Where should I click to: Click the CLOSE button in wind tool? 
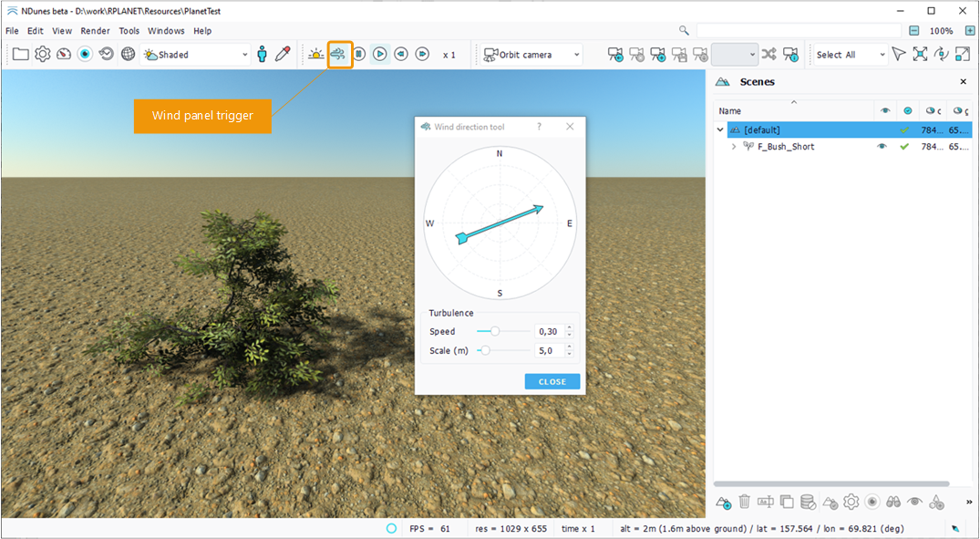click(552, 382)
